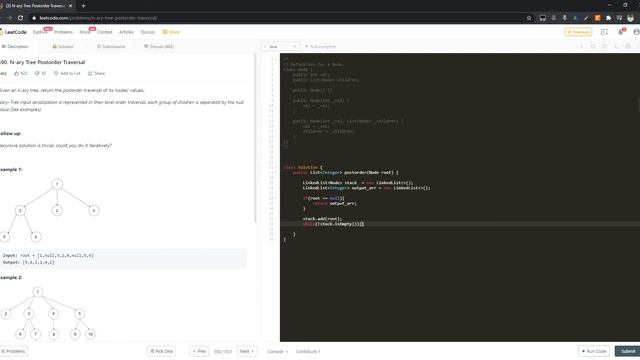The image size is (640, 360).
Task: Click the panel divider handle between description and editor
Action: pos(259,174)
